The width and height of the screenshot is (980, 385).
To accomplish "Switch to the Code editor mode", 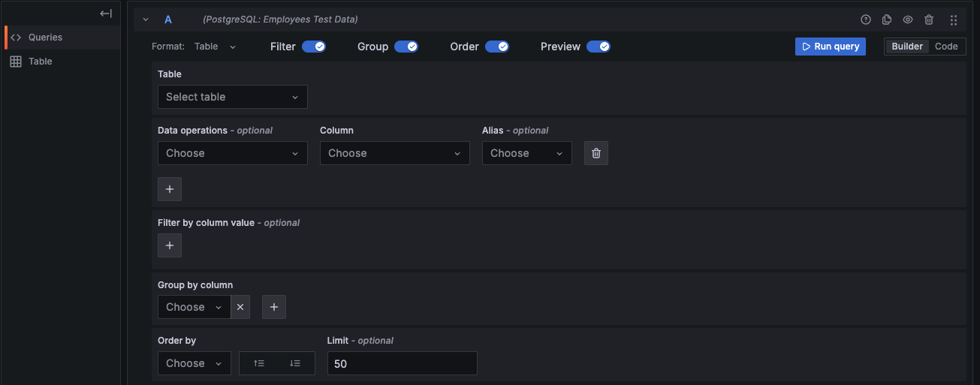I will coord(946,47).
